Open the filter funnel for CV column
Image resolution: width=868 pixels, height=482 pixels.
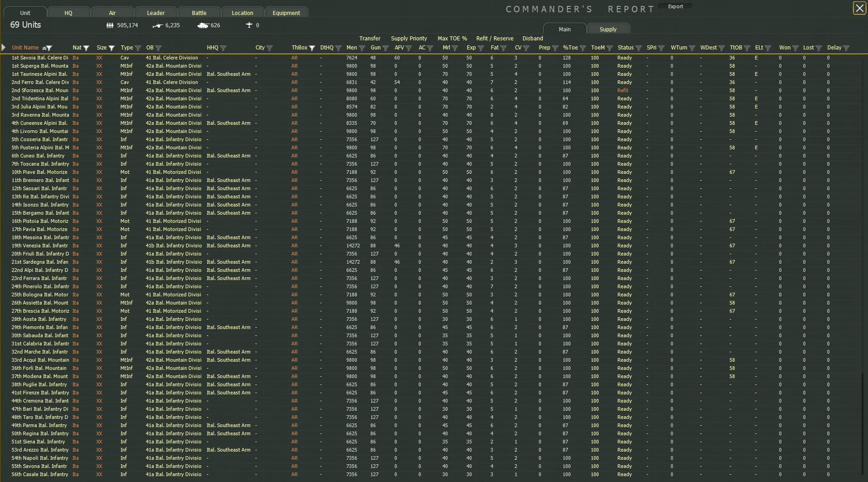click(x=526, y=48)
